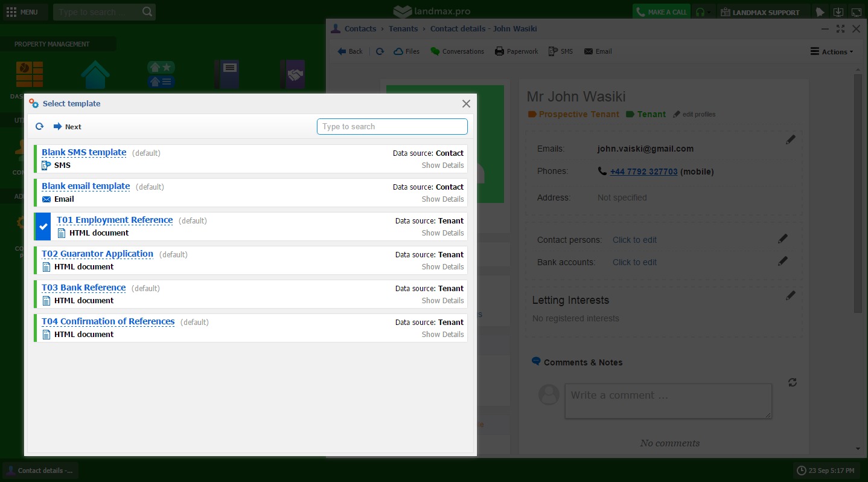This screenshot has width=868, height=482.
Task: Expand Show Details for T03 Bank Reference
Action: (x=442, y=301)
